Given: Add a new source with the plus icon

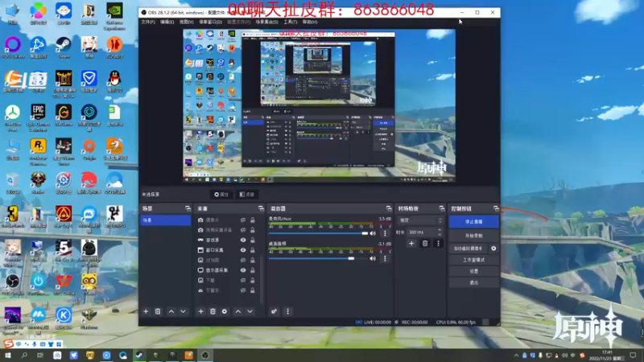Looking at the screenshot, I should tap(200, 311).
